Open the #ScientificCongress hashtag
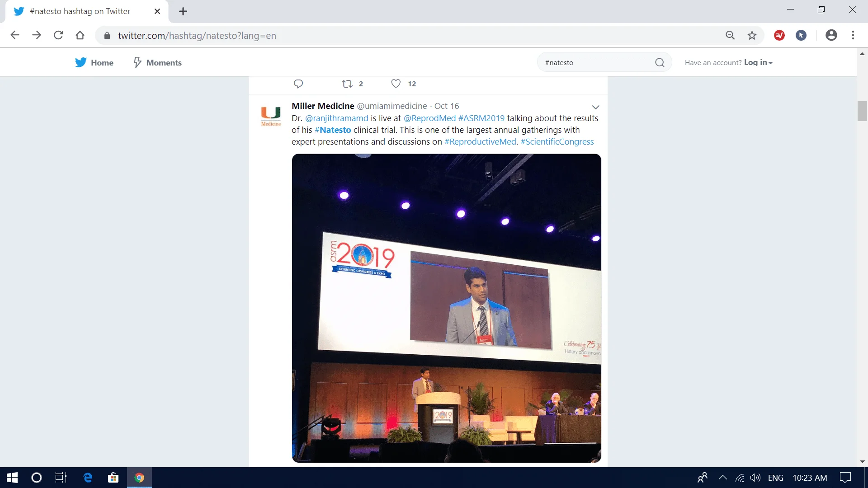This screenshot has width=868, height=488. click(x=557, y=141)
